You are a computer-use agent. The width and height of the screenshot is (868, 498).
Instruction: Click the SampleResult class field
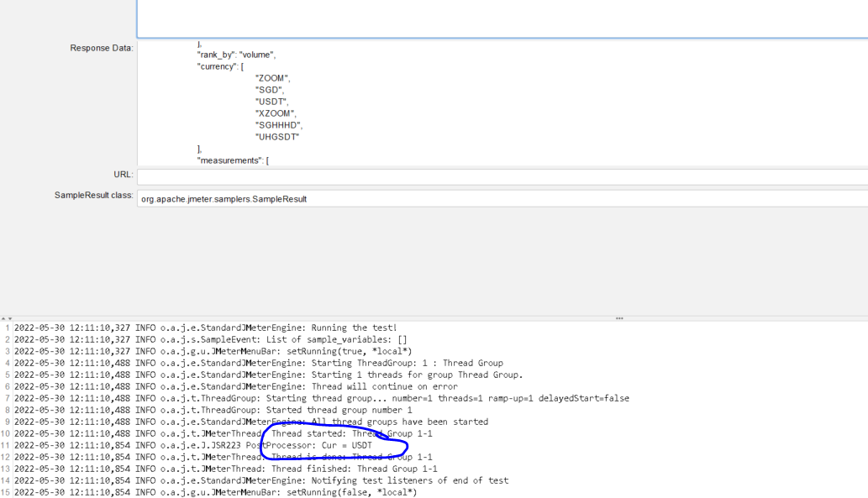(x=502, y=199)
